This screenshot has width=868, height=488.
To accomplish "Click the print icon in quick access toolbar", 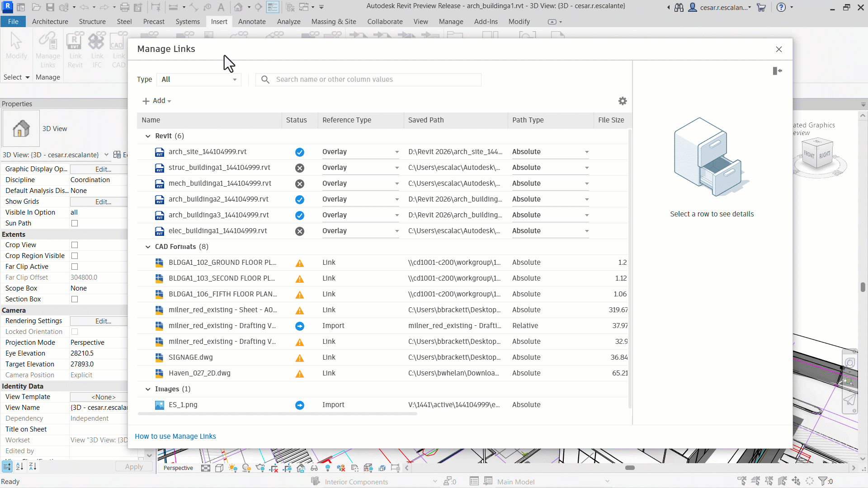I will [x=125, y=7].
